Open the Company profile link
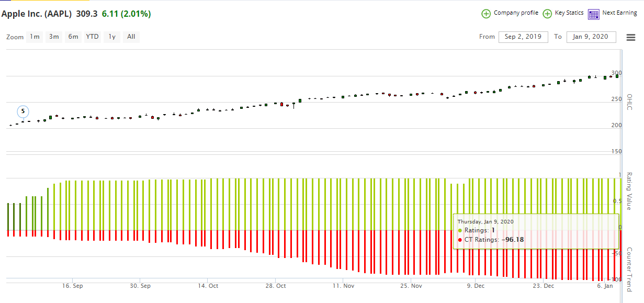The width and height of the screenshot is (644, 303). 516,13
